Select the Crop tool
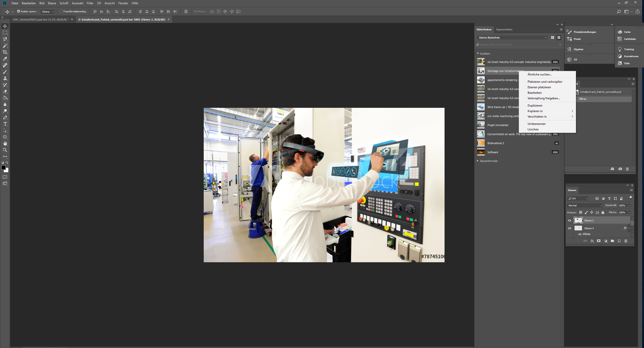This screenshot has width=644, height=348. 5,52
